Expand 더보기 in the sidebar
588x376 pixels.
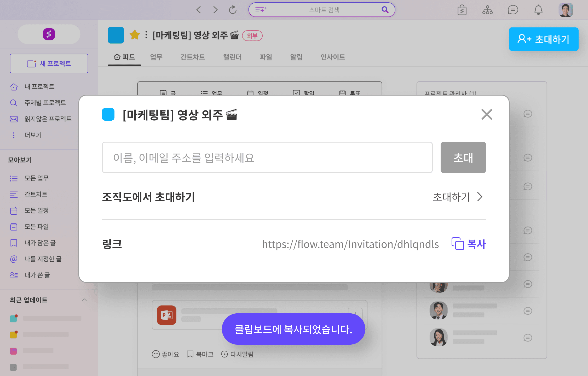pos(33,135)
